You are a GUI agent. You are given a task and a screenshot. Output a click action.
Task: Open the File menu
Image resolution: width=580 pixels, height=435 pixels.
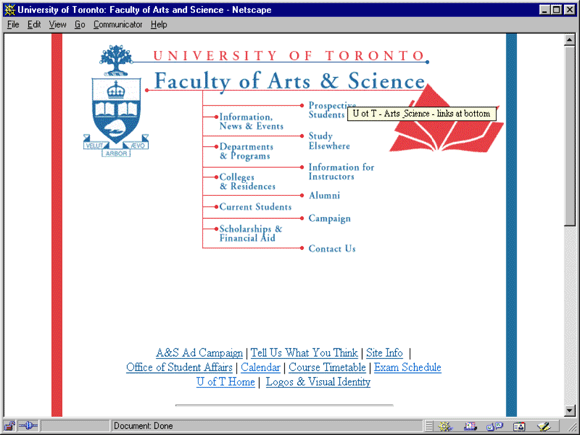[x=13, y=25]
